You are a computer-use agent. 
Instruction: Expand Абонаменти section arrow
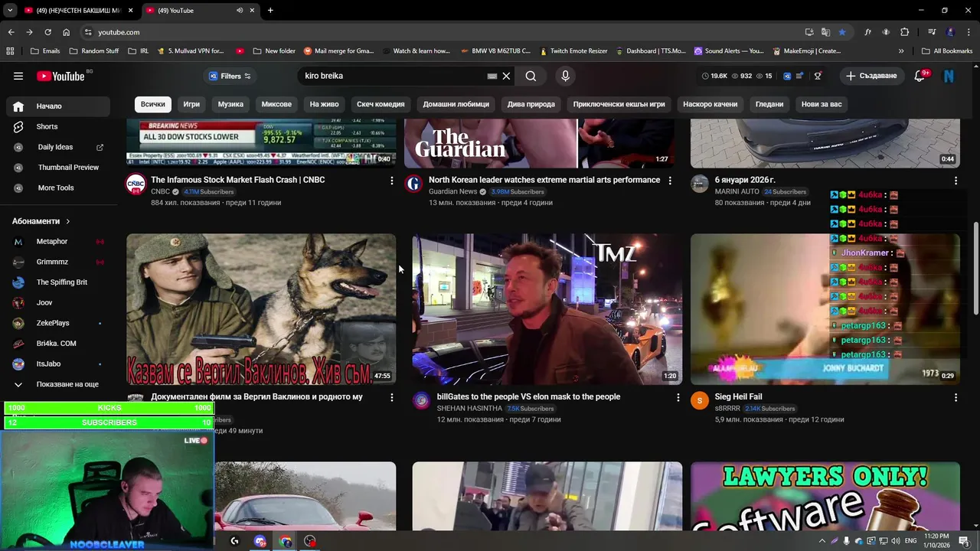pyautogui.click(x=67, y=221)
